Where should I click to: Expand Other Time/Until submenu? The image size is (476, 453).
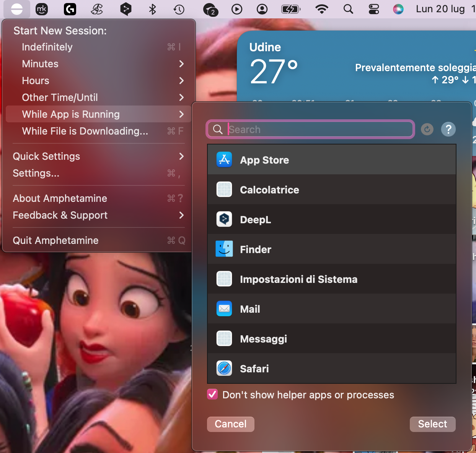point(98,97)
